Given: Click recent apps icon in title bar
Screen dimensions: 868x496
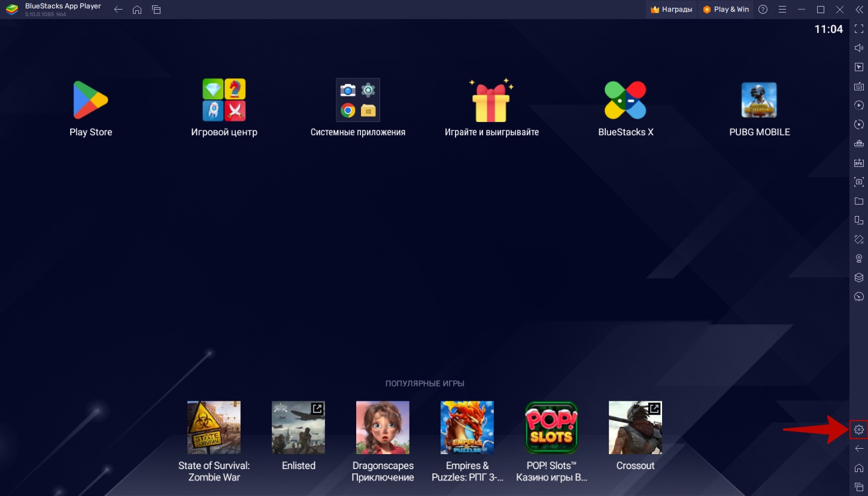Looking at the screenshot, I should coord(156,10).
